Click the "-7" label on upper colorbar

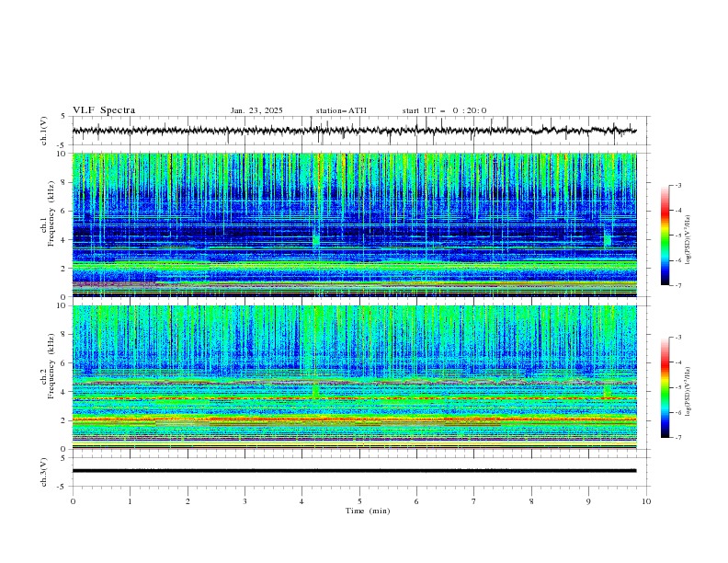(677, 286)
